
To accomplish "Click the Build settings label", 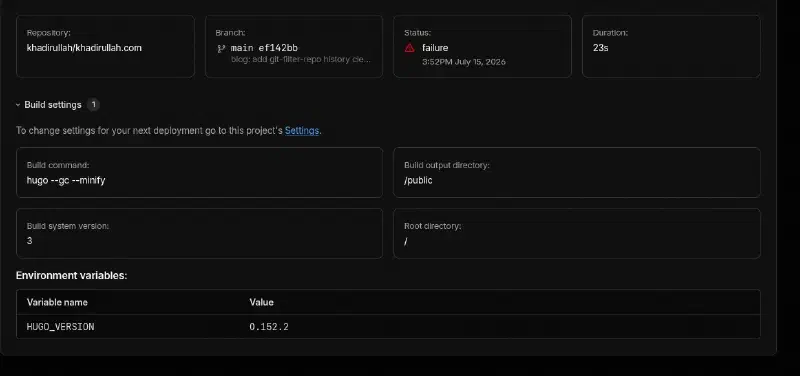I will point(53,105).
